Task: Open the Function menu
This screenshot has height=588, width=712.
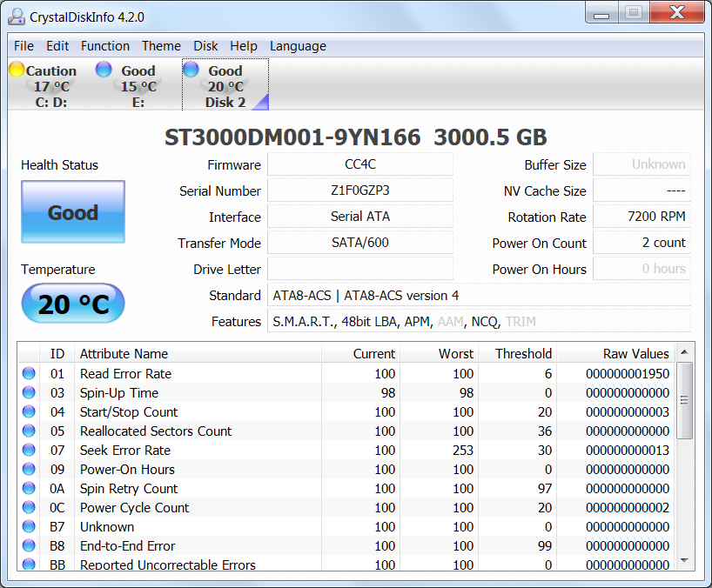Action: (x=105, y=46)
